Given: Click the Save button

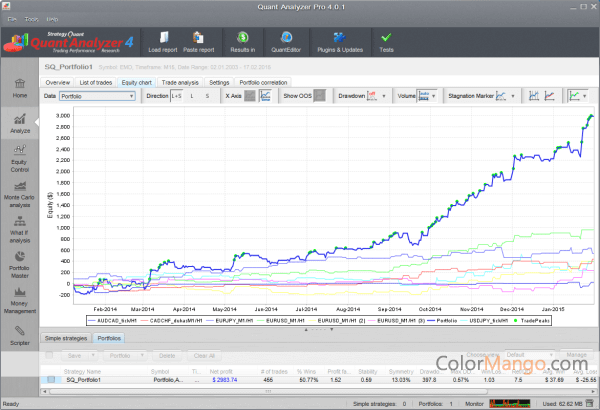Looking at the screenshot, I should (x=75, y=356).
